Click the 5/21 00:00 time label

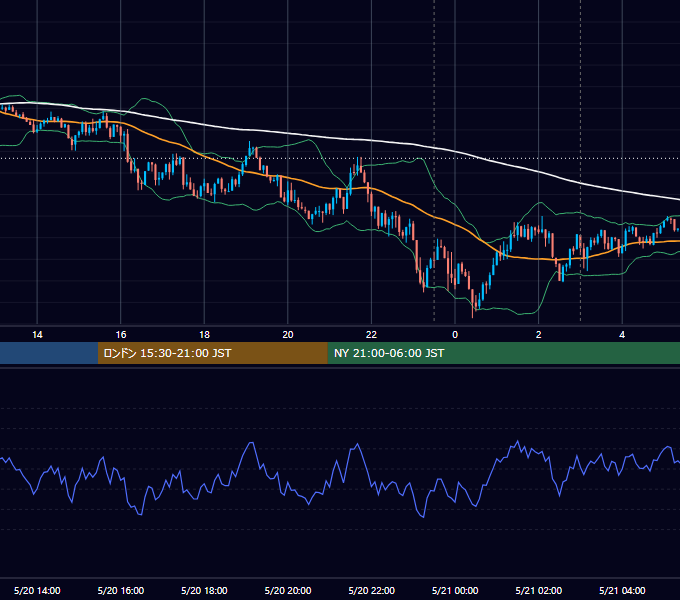[x=455, y=590]
